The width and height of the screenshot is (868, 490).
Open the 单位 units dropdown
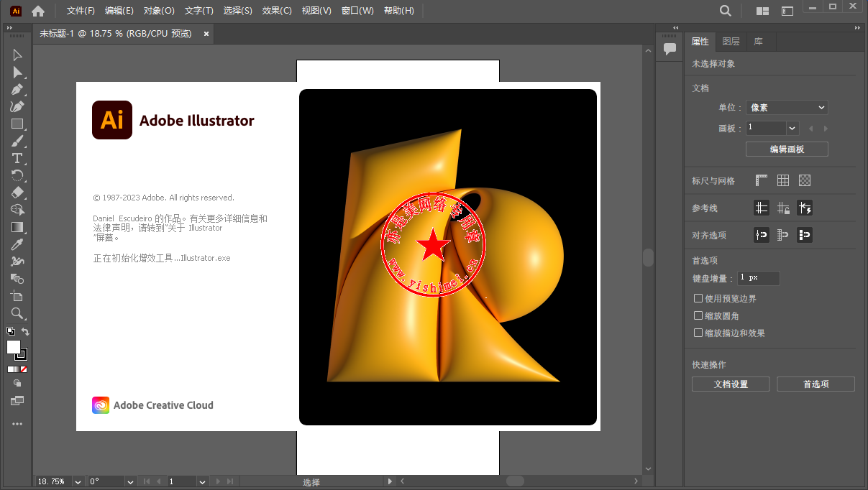tap(787, 107)
